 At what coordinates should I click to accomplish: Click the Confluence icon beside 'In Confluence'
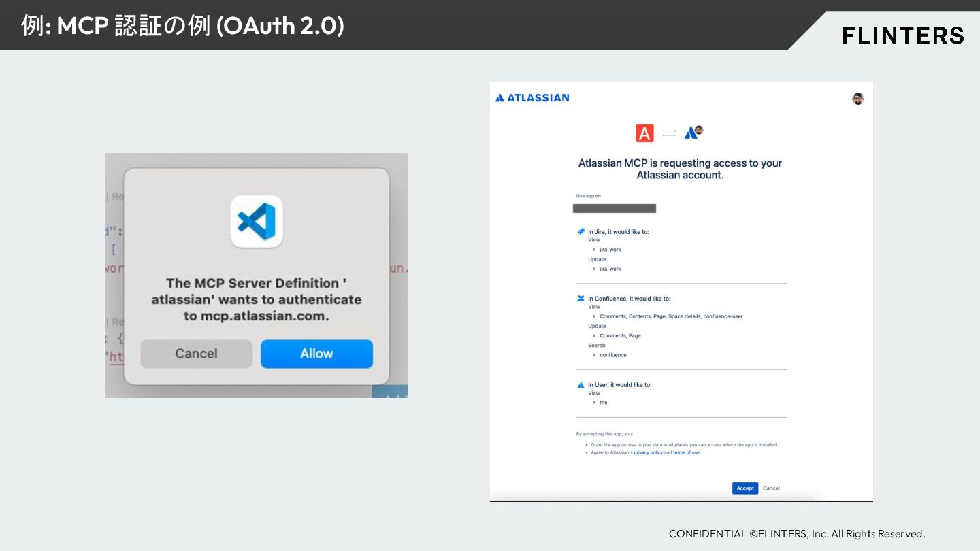581,298
